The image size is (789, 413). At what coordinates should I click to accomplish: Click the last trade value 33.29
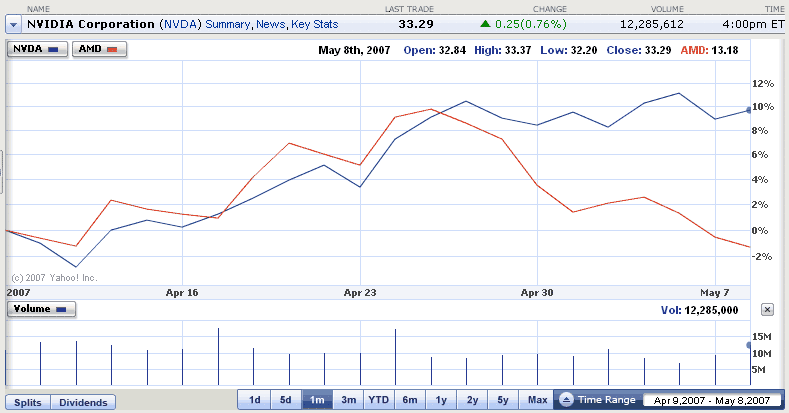pyautogui.click(x=416, y=24)
